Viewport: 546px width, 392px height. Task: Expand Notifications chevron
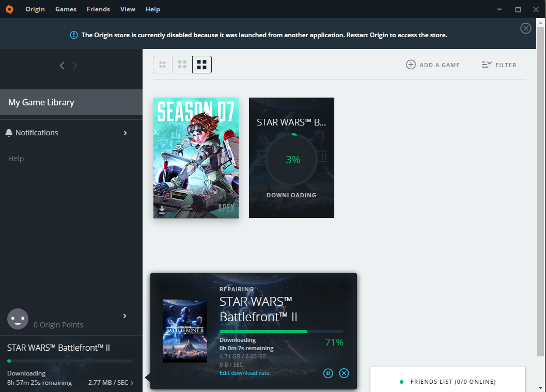click(126, 133)
